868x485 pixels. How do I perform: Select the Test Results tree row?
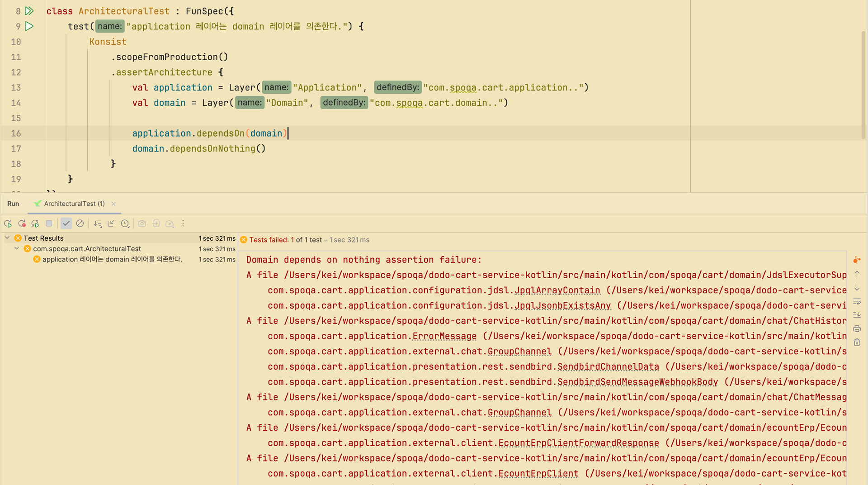119,238
